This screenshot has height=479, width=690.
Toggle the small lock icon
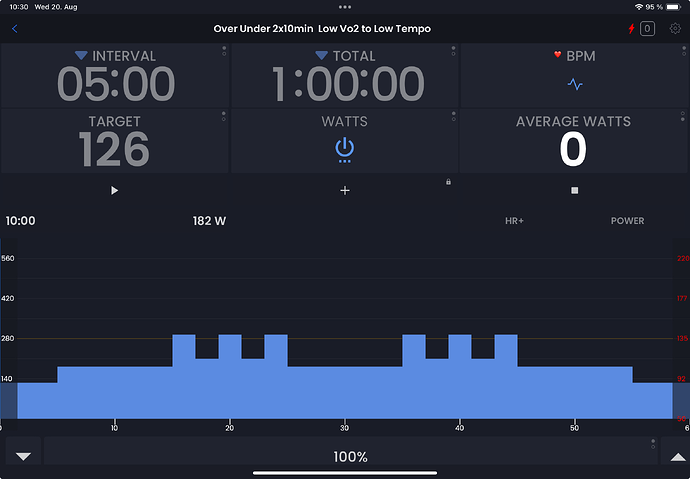click(x=448, y=182)
